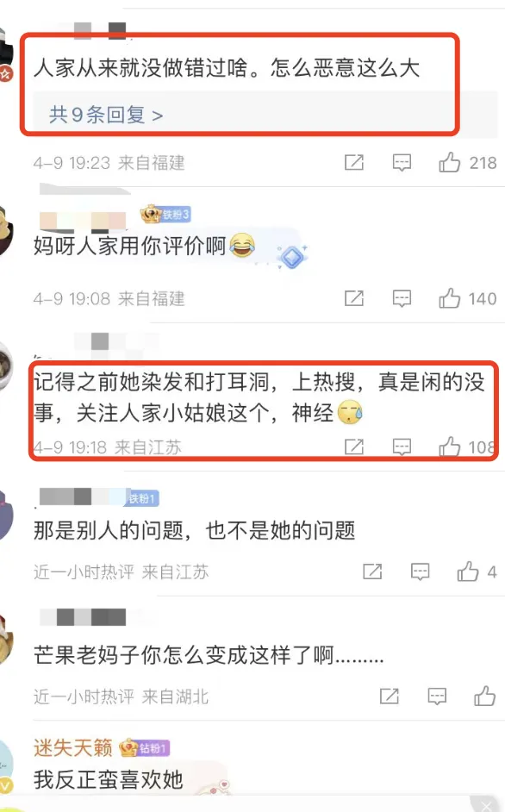Screen dimensions: 505x812
Task: Share the 4-9 19:08 comment
Action: (354, 298)
